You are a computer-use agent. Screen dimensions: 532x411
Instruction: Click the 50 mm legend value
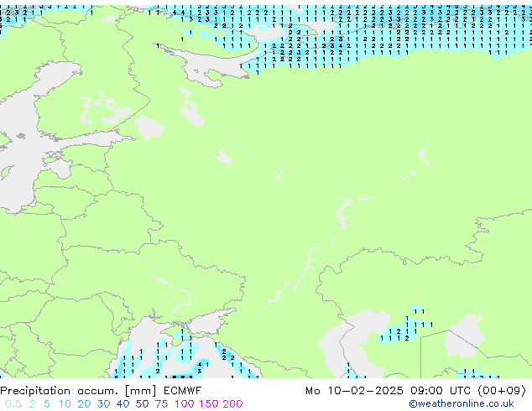pos(142,404)
